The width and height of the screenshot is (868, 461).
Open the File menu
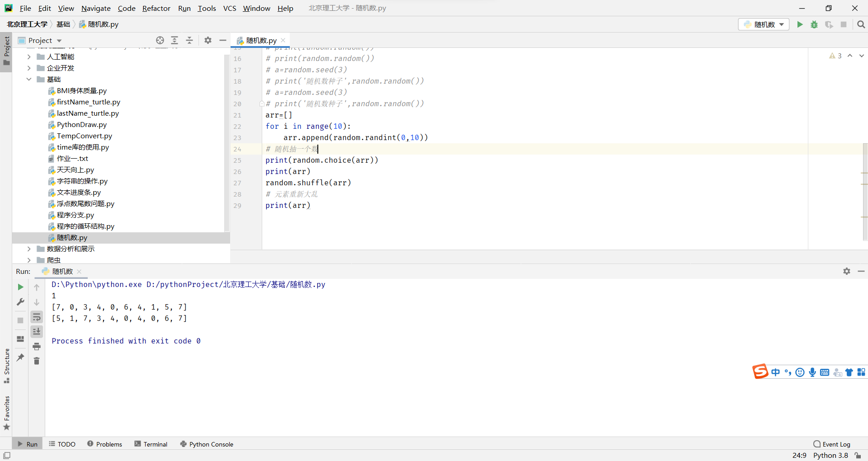25,8
